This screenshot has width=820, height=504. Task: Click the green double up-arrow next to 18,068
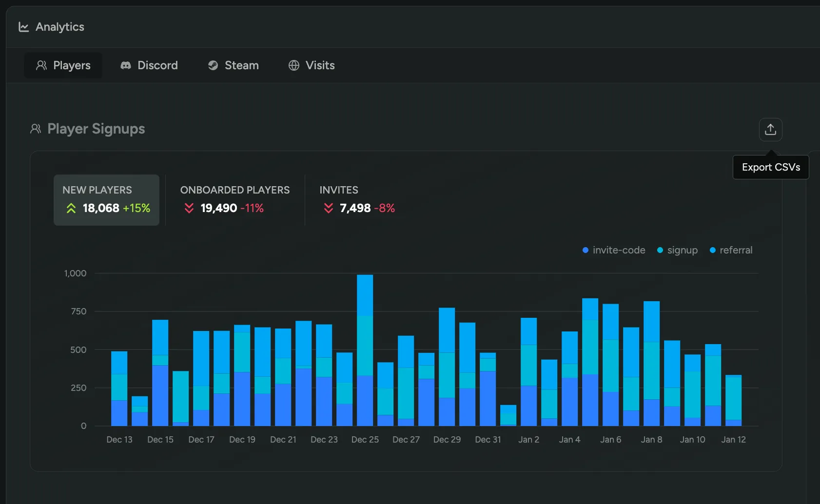(71, 208)
